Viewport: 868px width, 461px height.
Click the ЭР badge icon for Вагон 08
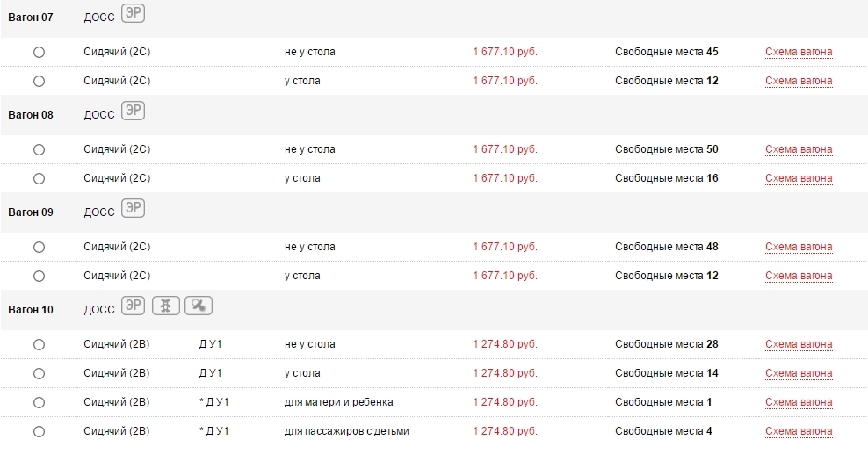133,111
